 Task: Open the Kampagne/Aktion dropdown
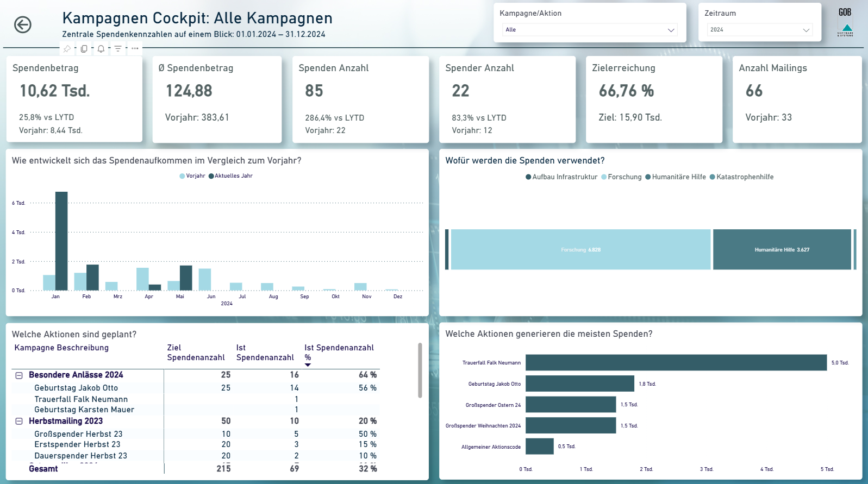590,30
